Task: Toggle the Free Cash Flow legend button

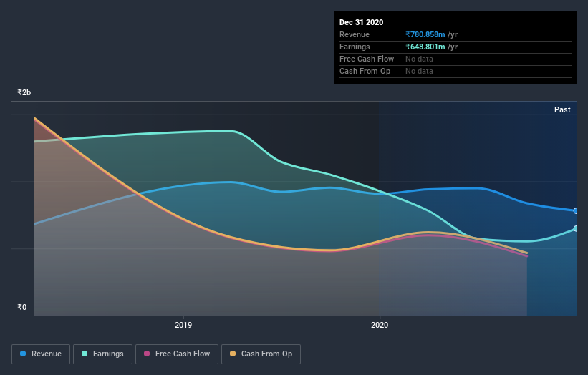Action: [x=177, y=354]
